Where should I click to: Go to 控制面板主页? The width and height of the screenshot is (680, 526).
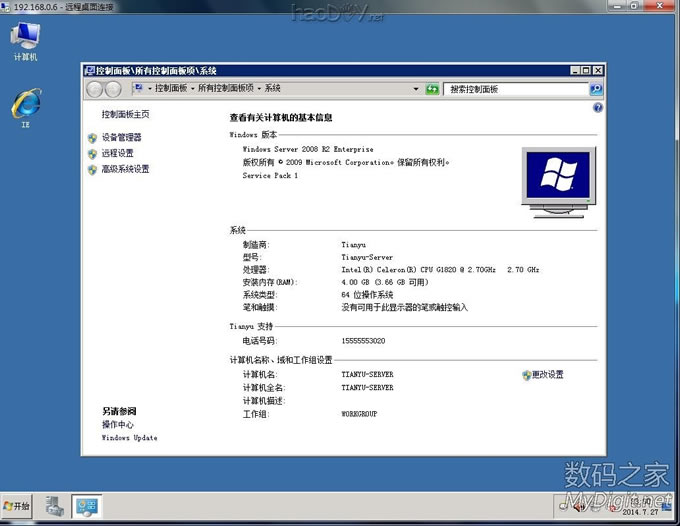125,115
